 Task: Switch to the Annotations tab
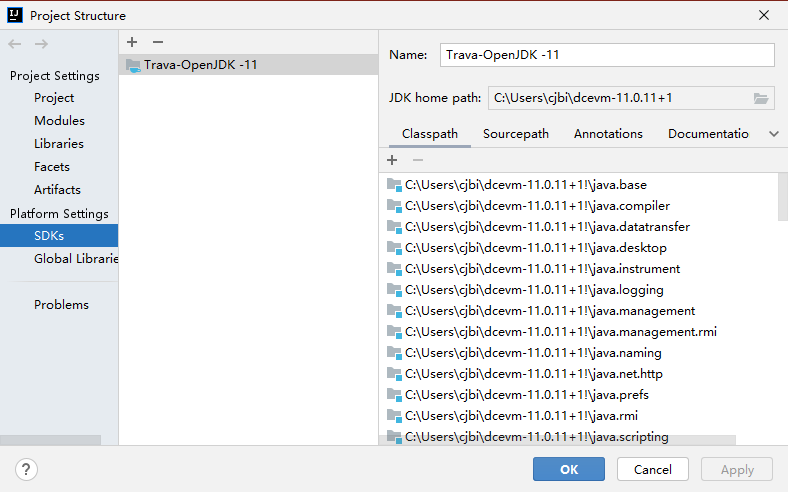608,134
